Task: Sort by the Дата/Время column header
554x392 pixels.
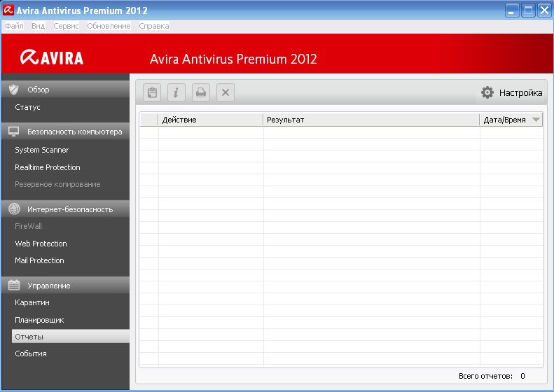Action: [x=511, y=120]
